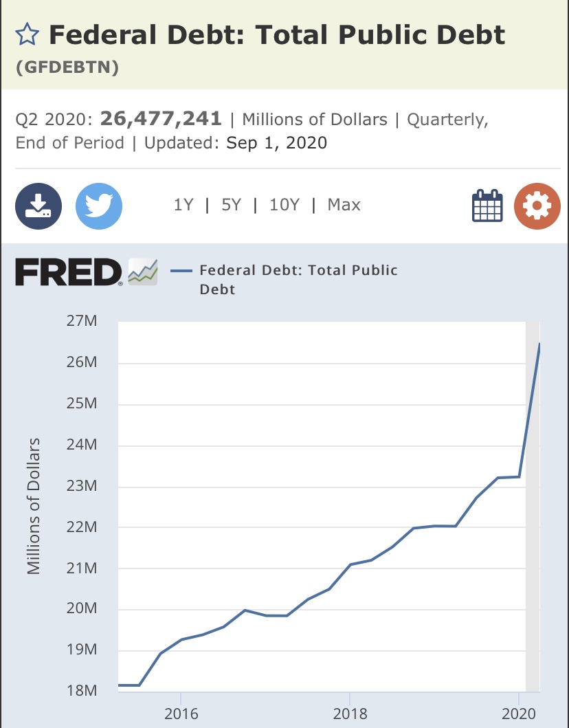Star the Federal Debt series as favorite

(27, 34)
